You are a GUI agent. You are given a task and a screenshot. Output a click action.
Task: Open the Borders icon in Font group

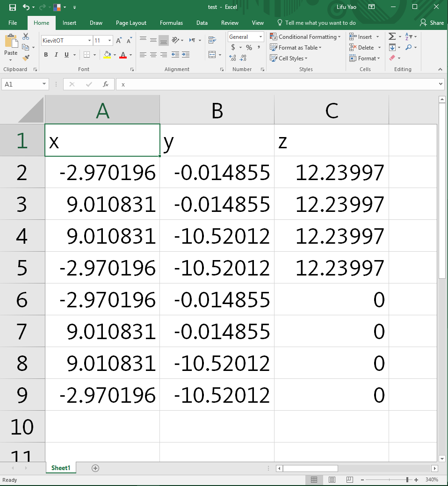(87, 55)
